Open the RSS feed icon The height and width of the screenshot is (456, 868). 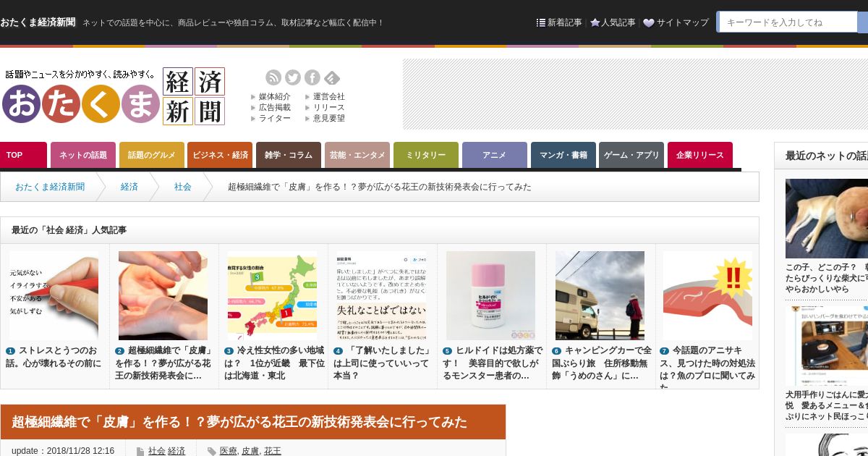tap(273, 77)
